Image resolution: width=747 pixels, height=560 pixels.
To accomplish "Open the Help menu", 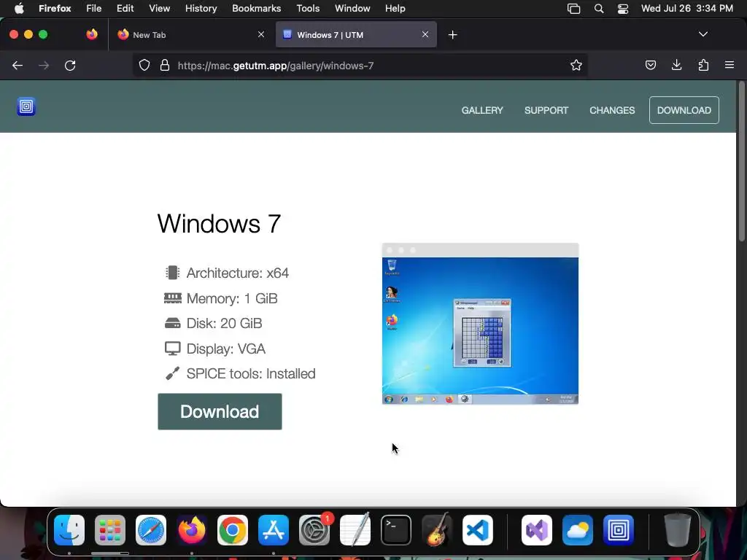I will (x=395, y=9).
